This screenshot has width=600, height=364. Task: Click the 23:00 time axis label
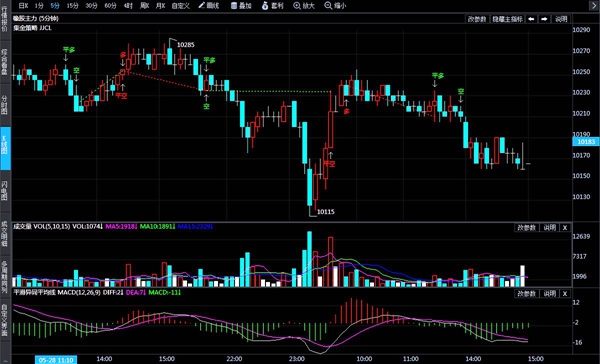[297, 359]
